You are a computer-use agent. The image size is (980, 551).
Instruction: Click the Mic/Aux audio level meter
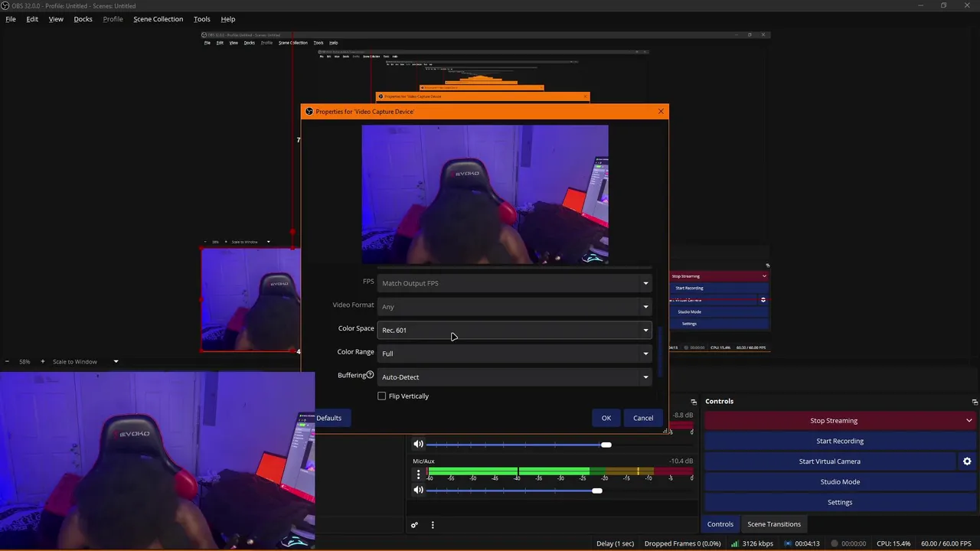(x=560, y=471)
